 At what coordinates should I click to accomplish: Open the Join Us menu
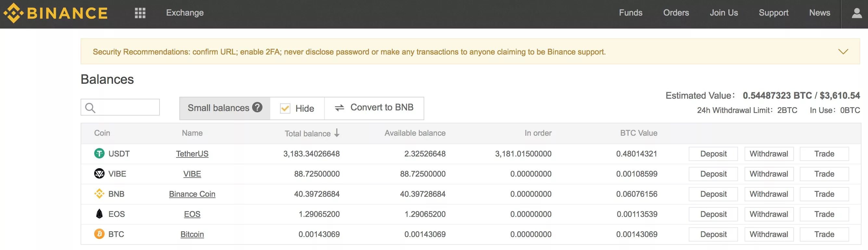[x=724, y=13]
